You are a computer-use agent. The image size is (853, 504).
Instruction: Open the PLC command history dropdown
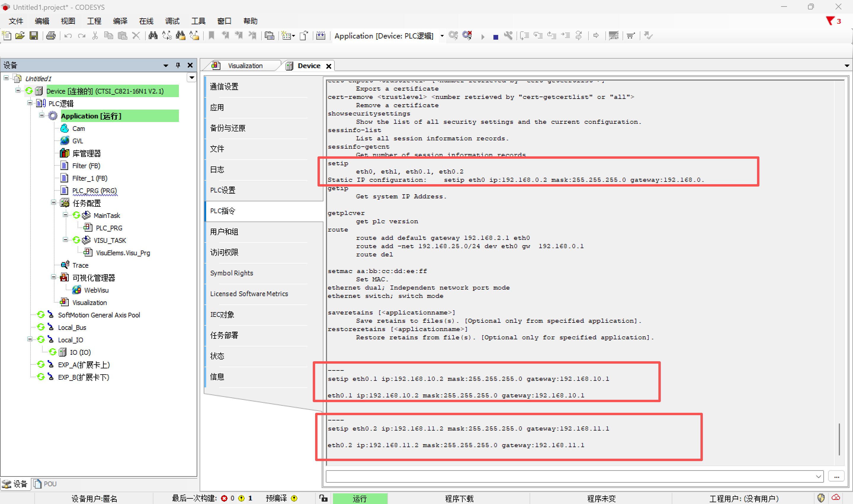(818, 476)
